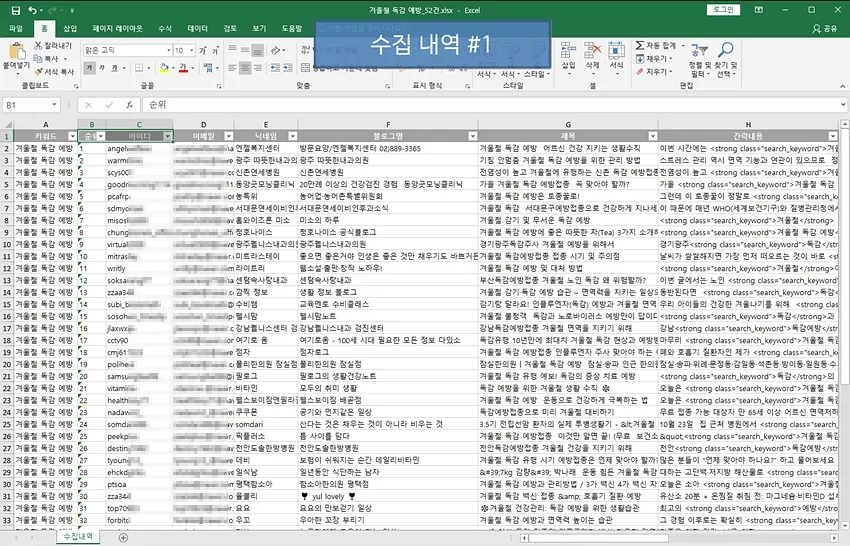The width and height of the screenshot is (850, 546).
Task: Click the increase indent icon
Action: [x=287, y=68]
